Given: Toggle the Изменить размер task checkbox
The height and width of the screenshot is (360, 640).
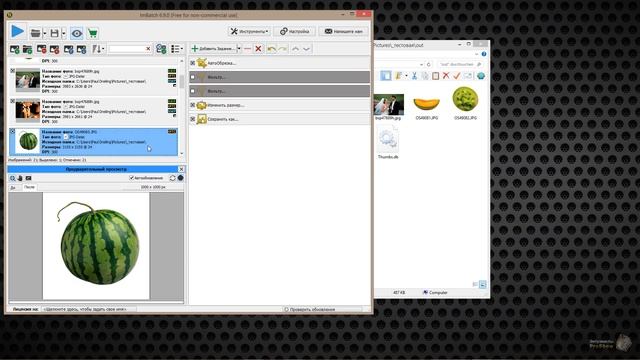Looking at the screenshot, I should 193,105.
